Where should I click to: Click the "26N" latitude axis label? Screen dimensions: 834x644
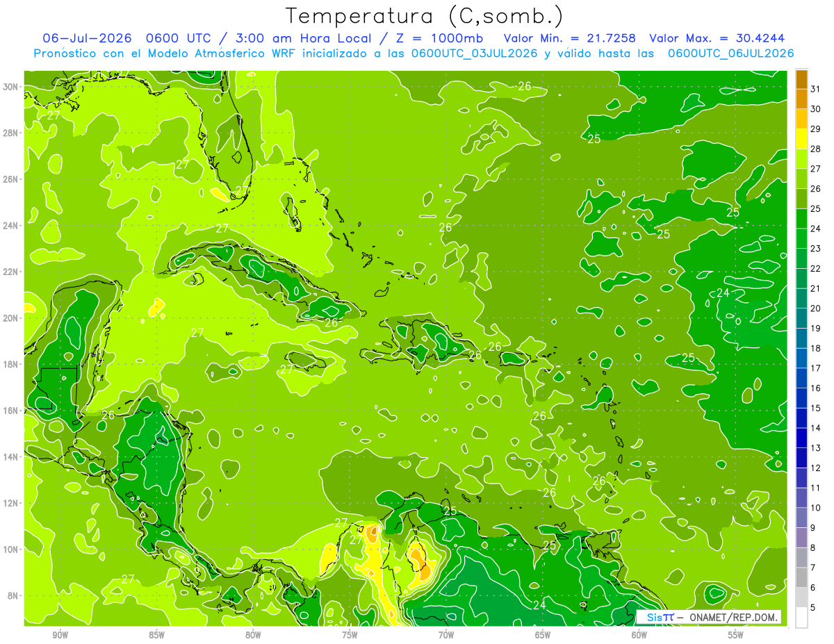tap(12, 179)
